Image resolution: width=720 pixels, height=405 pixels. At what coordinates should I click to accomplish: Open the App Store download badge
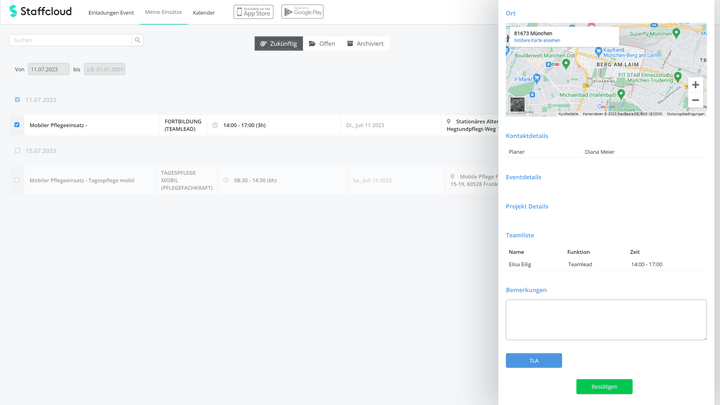[x=253, y=12]
